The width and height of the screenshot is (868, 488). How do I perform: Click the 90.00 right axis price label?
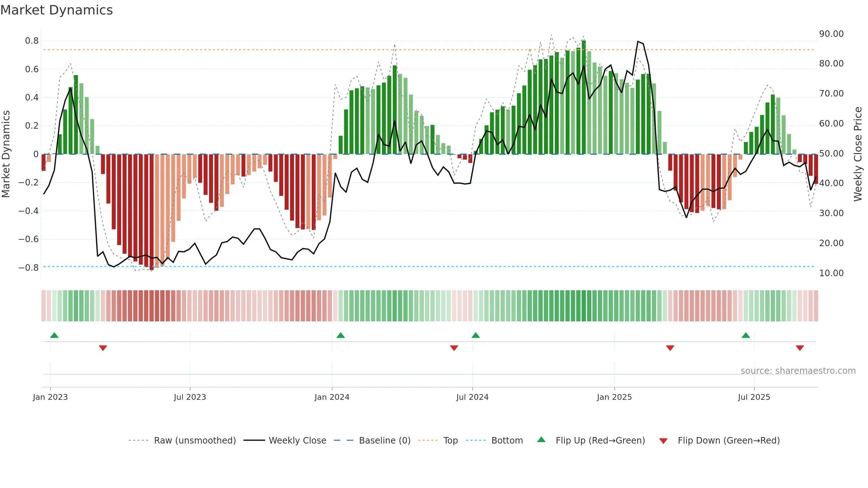(x=831, y=34)
